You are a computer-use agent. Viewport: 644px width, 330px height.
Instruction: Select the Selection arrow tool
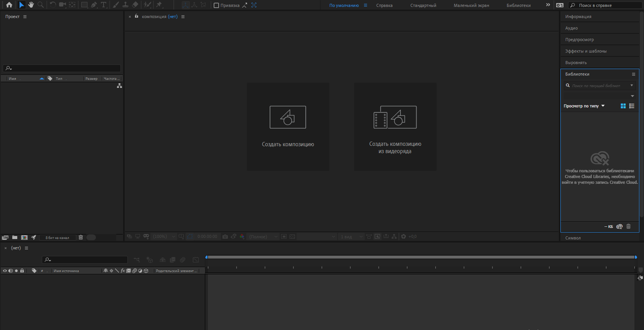pos(21,5)
